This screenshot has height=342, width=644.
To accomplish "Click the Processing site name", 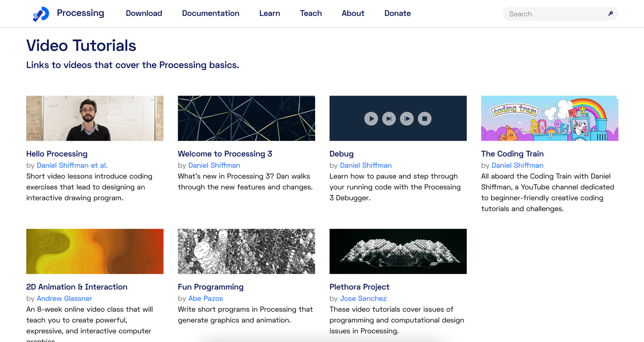I will coord(80,13).
